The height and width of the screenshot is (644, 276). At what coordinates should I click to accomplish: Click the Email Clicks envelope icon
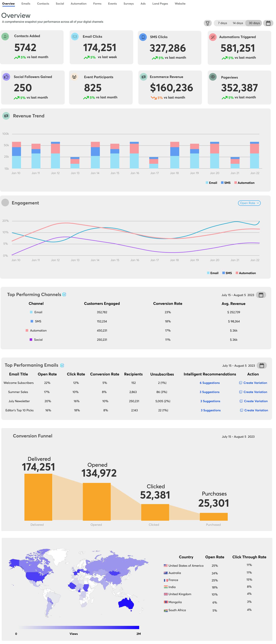(75, 36)
